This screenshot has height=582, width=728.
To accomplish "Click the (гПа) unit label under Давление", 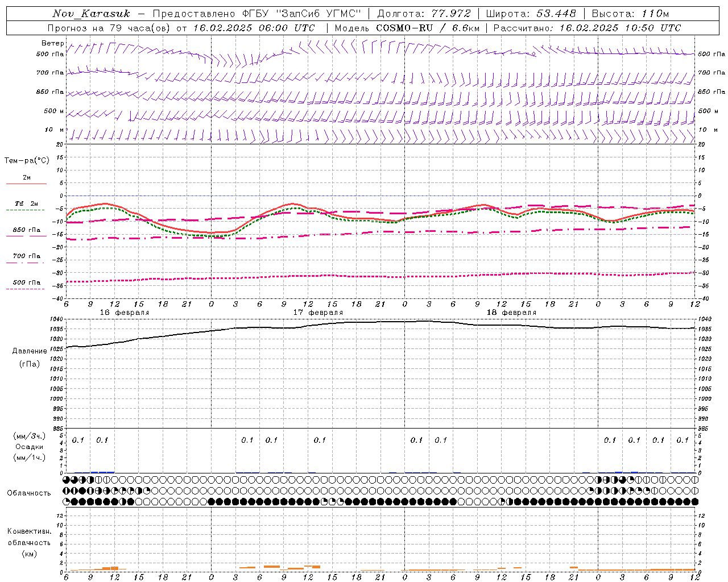I will [29, 364].
